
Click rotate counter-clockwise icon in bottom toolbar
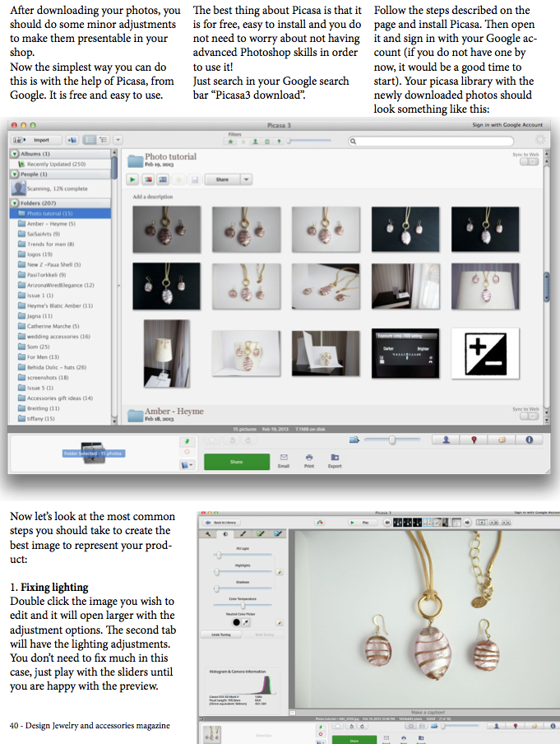pyautogui.click(x=233, y=440)
